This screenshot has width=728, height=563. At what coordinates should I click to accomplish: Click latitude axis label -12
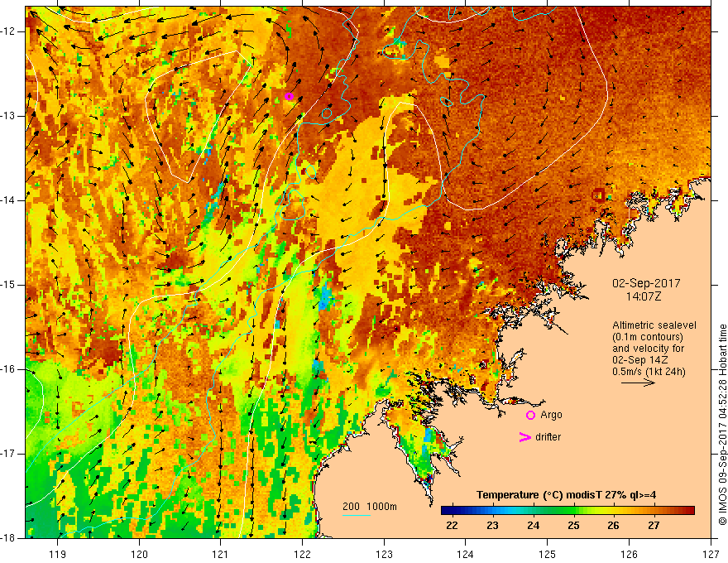coord(8,31)
